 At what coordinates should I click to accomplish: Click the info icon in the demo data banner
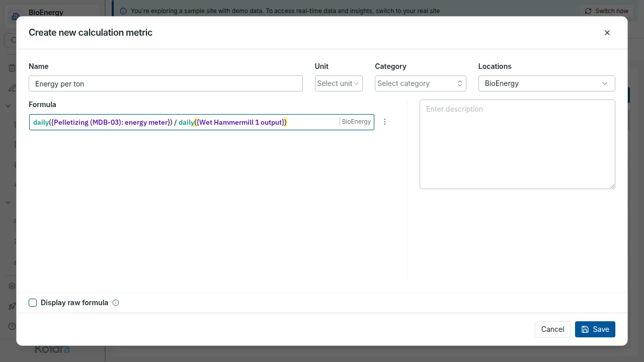click(123, 11)
